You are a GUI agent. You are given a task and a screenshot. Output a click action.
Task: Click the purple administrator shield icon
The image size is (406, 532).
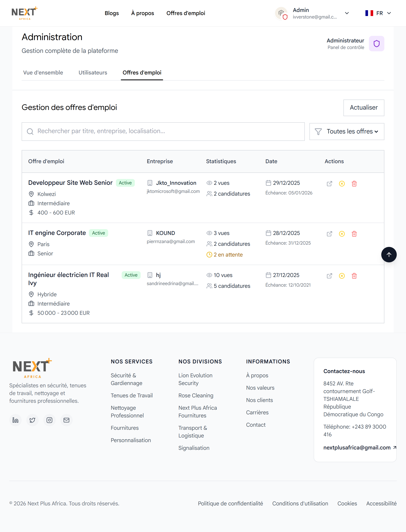click(376, 44)
